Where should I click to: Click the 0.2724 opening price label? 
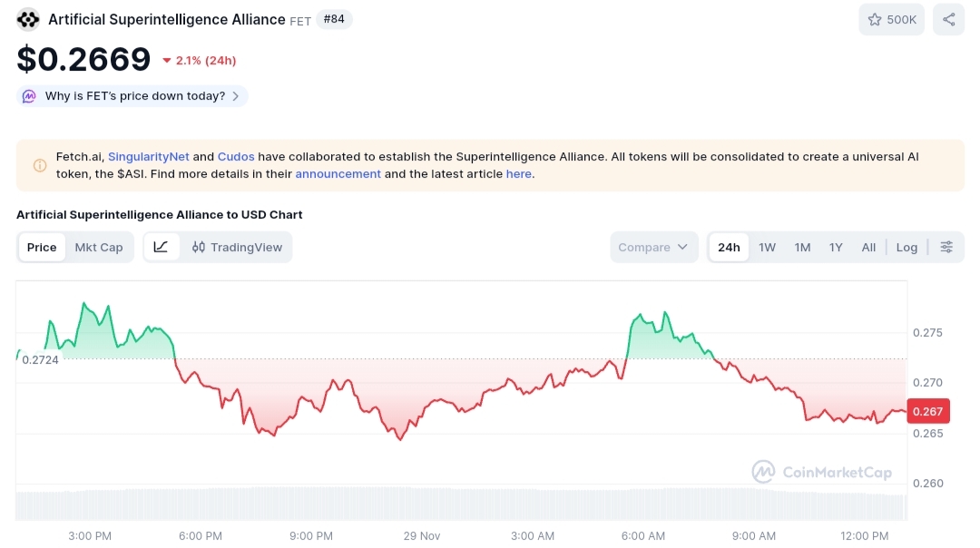click(40, 360)
